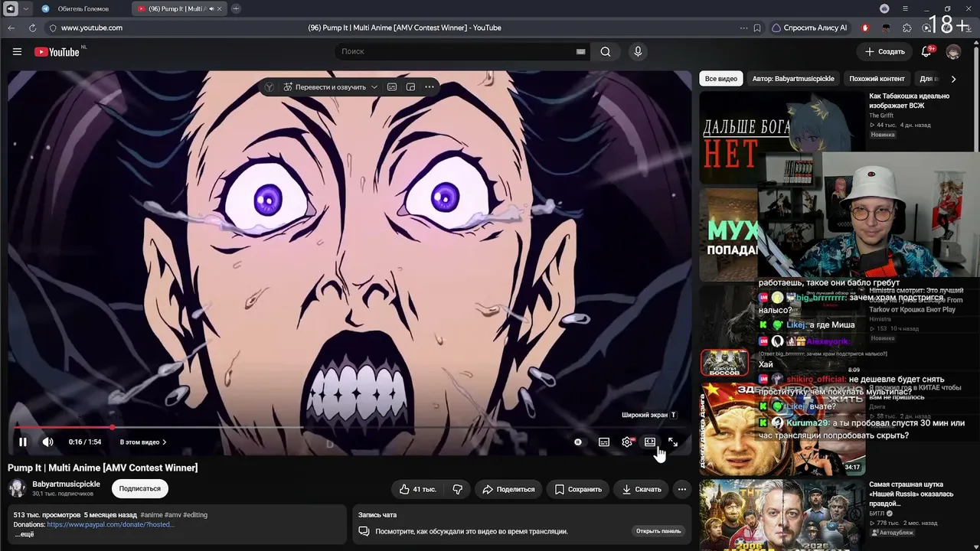Reload the page

pyautogui.click(x=32, y=28)
